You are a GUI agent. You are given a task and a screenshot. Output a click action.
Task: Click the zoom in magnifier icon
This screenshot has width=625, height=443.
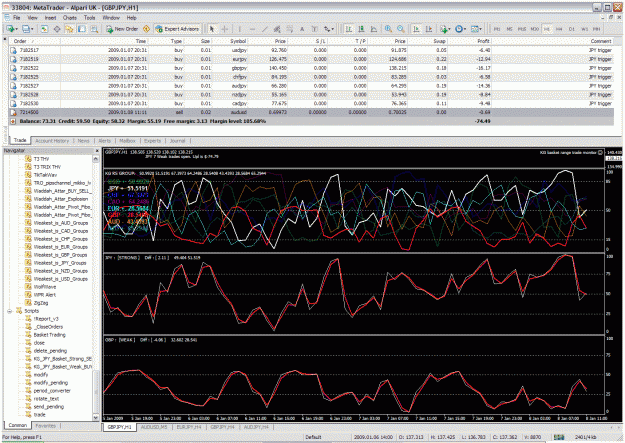(x=388, y=29)
